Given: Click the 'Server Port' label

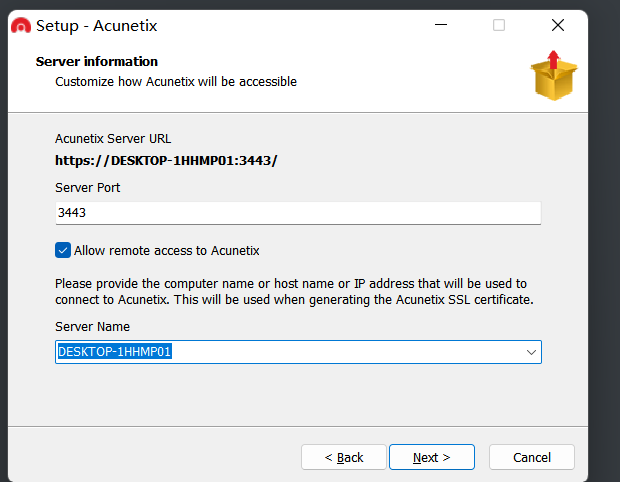Looking at the screenshot, I should pyautogui.click(x=87, y=187).
